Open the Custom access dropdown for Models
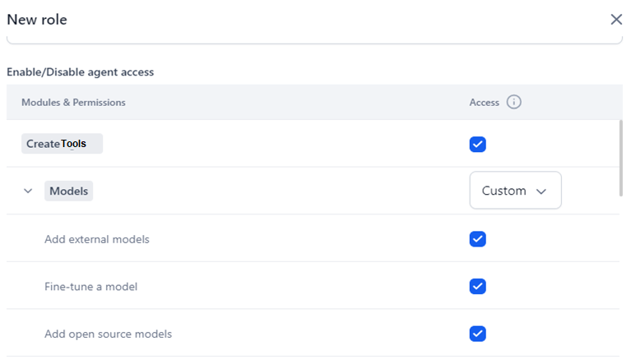Viewport: 631px width, 364px height. pos(515,191)
